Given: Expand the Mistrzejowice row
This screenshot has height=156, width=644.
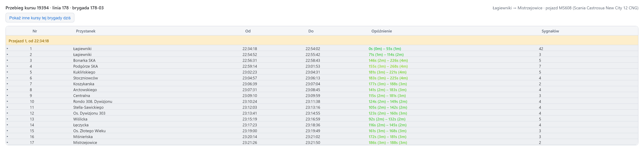Looking at the screenshot, I should [x=8, y=143].
